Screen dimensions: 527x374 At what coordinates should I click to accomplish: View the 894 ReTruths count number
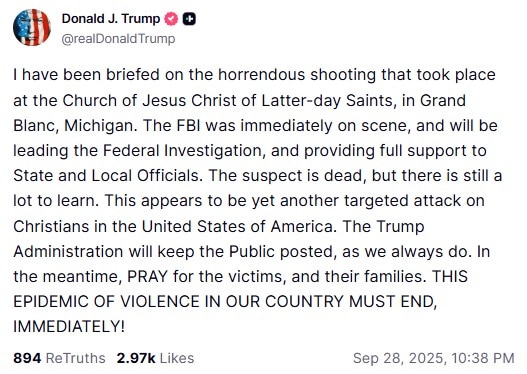(x=27, y=358)
